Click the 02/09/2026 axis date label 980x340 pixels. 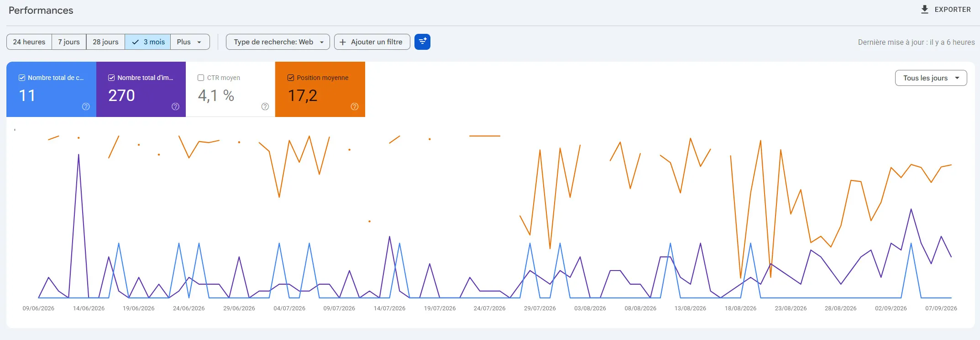891,308
